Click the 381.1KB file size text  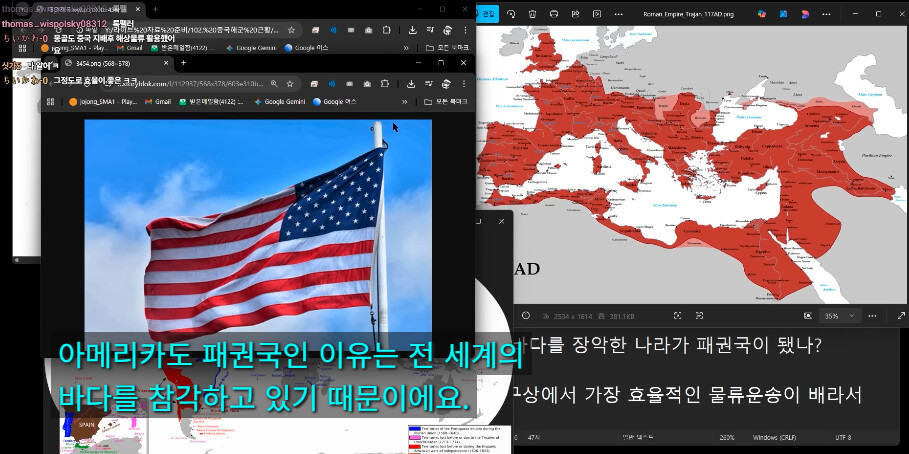pyautogui.click(x=621, y=316)
